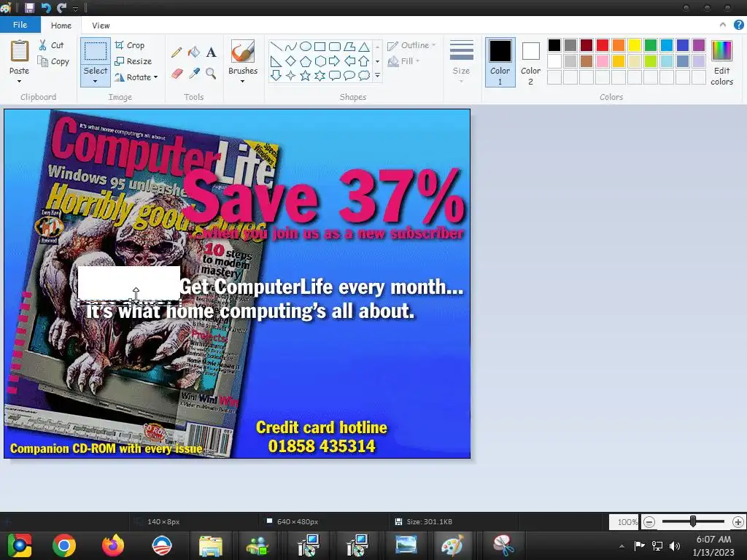Image resolution: width=747 pixels, height=560 pixels.
Task: Click the Undo arrow in title bar
Action: pos(46,7)
